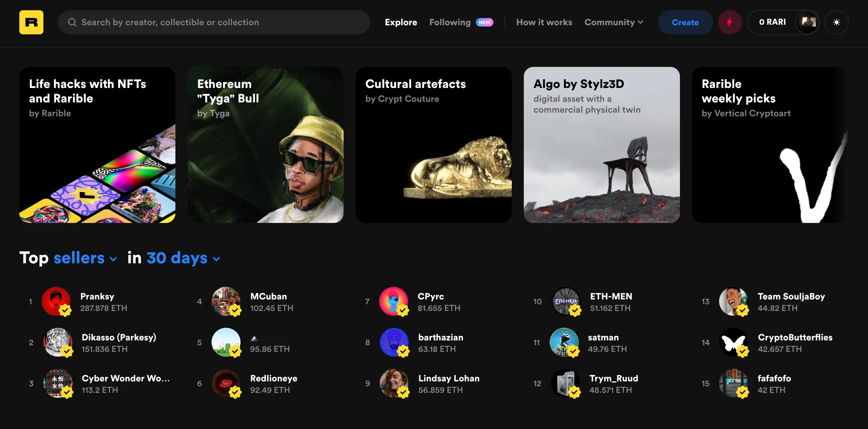Open the How it works page
The height and width of the screenshot is (429, 868).
pyautogui.click(x=544, y=22)
